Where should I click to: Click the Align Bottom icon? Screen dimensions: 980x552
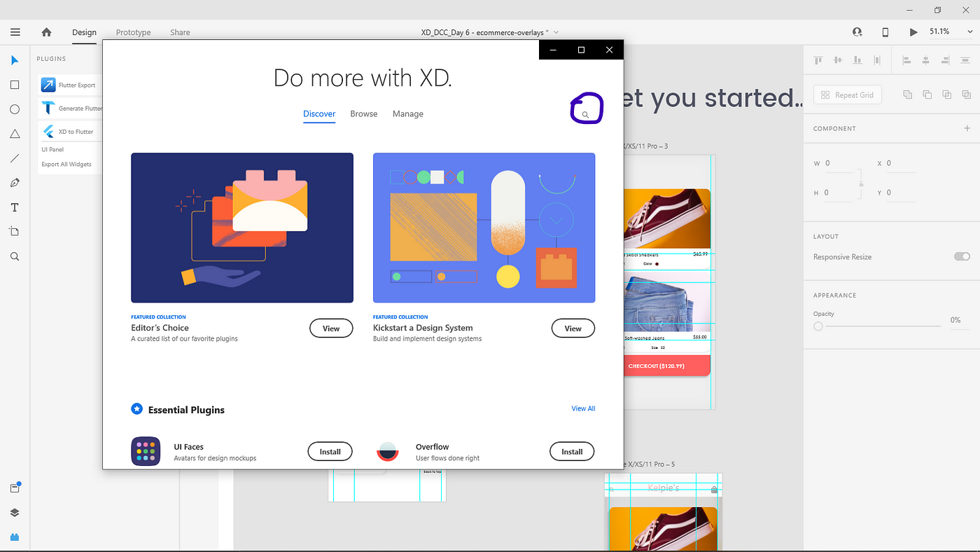[857, 61]
